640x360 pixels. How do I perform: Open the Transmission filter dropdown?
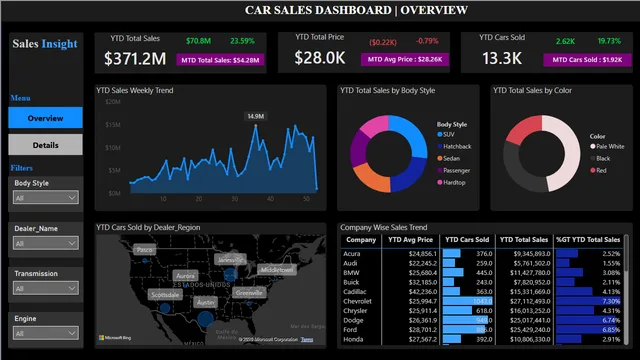(x=46, y=288)
